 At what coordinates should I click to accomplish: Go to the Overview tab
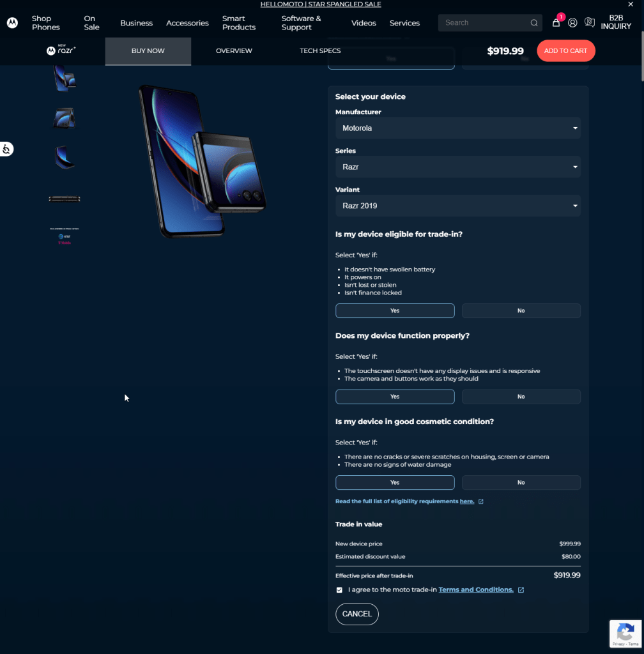(x=234, y=51)
